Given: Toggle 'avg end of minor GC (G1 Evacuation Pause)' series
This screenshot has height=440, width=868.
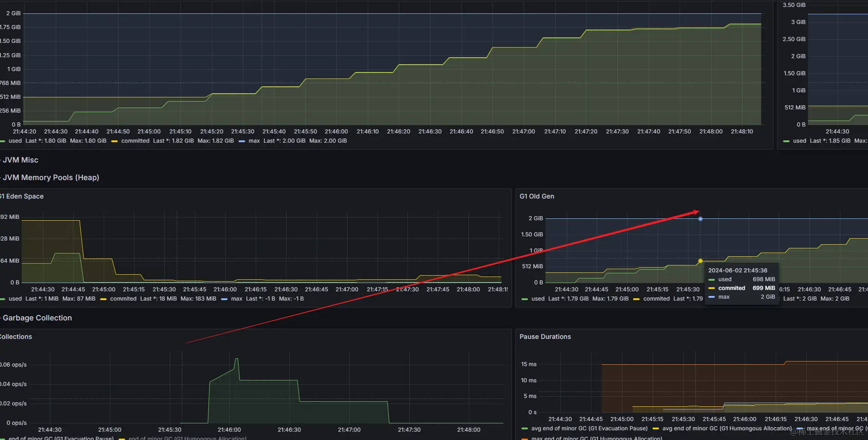Looking at the screenshot, I should 590,428.
